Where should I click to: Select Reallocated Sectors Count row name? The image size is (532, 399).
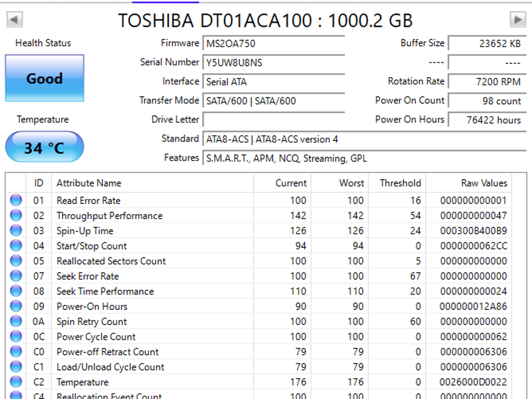111,261
